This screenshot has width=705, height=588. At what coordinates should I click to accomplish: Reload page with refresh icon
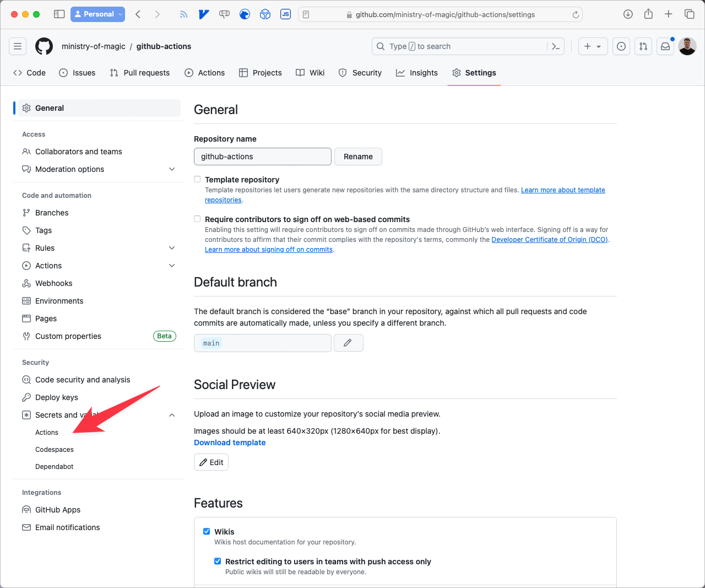[x=576, y=15]
